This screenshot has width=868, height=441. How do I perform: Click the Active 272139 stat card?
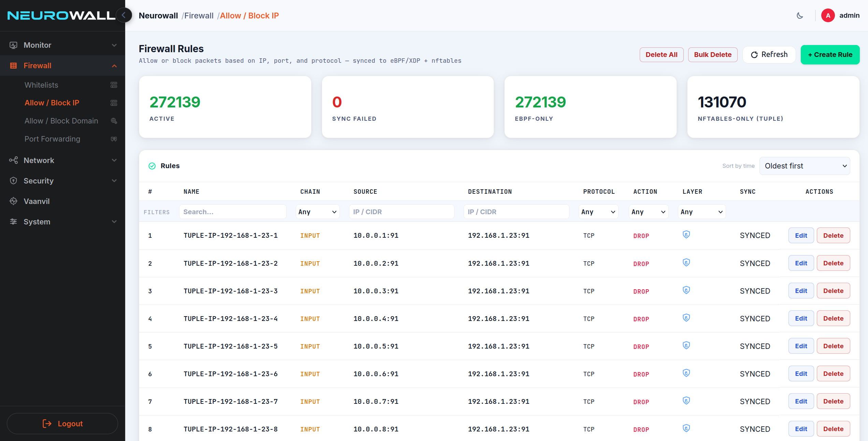coord(225,107)
